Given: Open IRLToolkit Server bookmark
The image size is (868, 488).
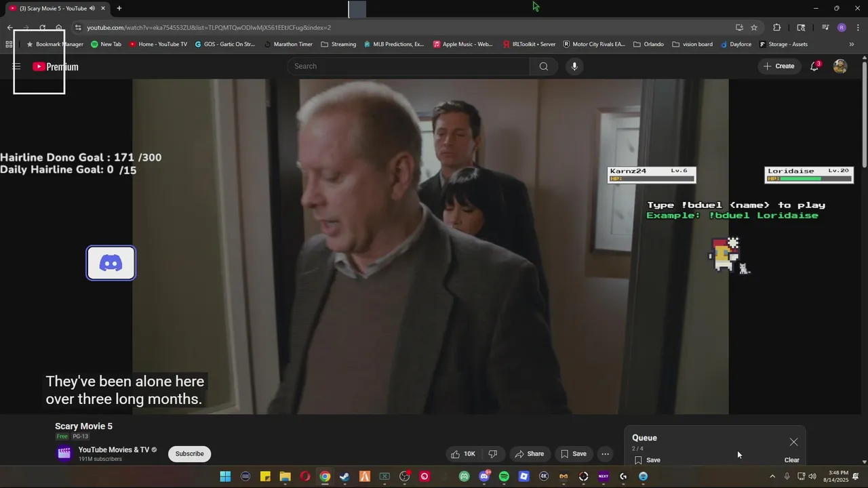Looking at the screenshot, I should (529, 45).
